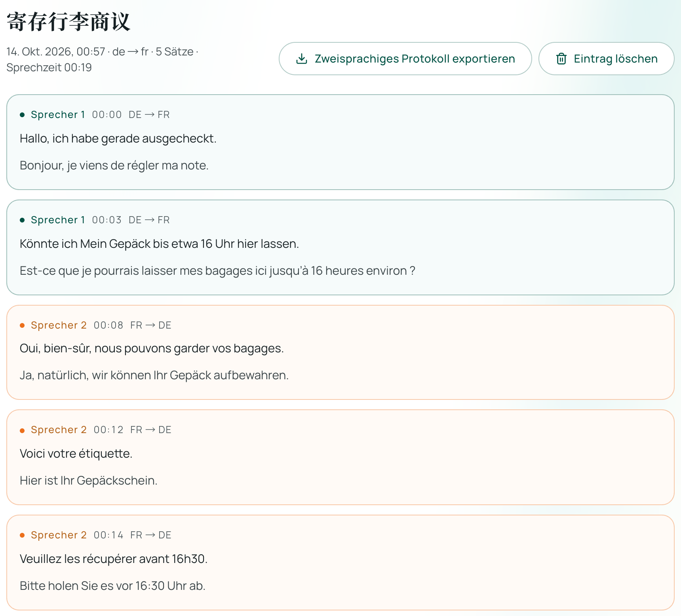681x616 pixels.
Task: Click 'Ja, natürlich, wir können Ihr Gepäck aufbewahren.'
Action: click(x=154, y=375)
